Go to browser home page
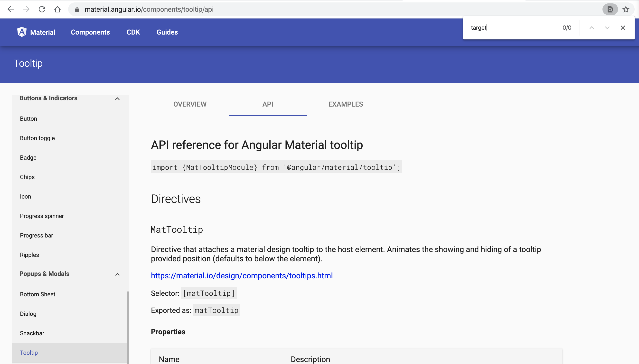639x364 pixels. pos(57,9)
